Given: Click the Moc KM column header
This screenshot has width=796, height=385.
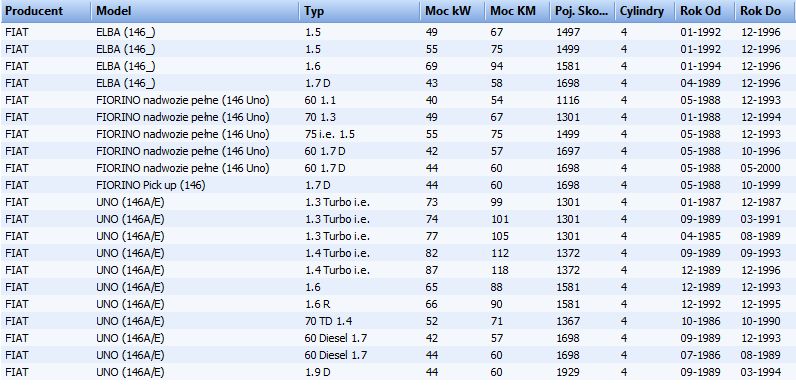Looking at the screenshot, I should (518, 11).
